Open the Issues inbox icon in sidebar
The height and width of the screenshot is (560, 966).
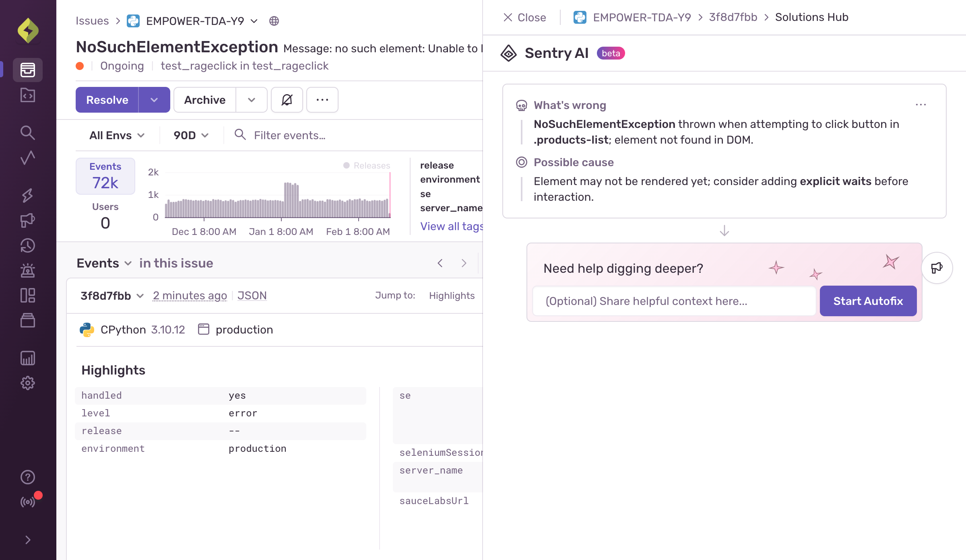point(27,70)
